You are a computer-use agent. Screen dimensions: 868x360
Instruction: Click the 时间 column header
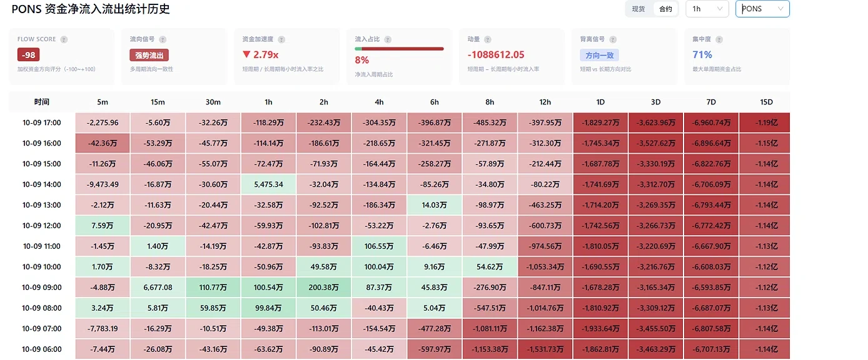click(42, 102)
